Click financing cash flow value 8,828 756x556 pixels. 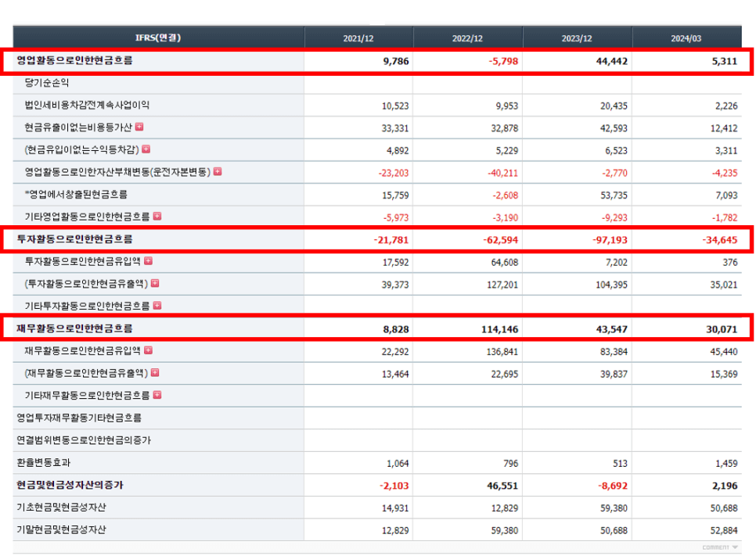(396, 329)
